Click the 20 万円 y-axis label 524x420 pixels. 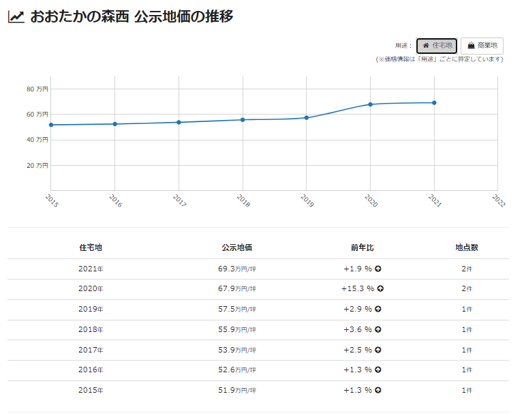pyautogui.click(x=37, y=165)
